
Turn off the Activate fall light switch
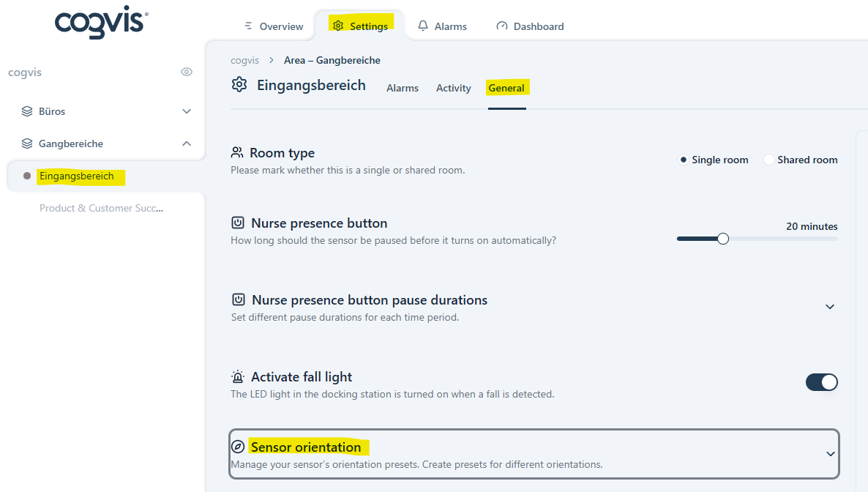(821, 382)
